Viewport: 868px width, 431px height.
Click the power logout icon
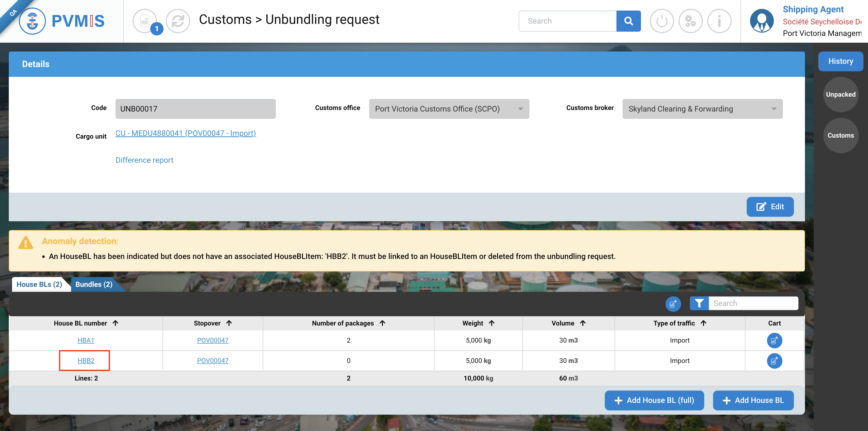[x=662, y=21]
